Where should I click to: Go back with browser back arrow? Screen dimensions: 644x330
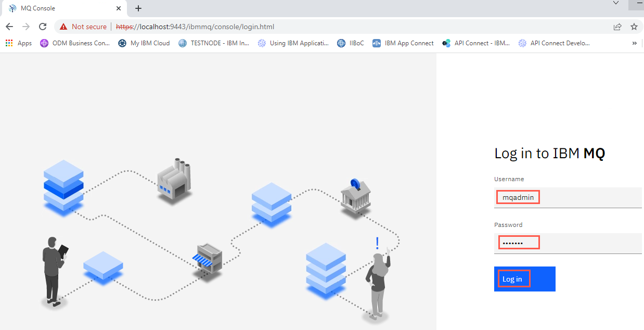(9, 27)
